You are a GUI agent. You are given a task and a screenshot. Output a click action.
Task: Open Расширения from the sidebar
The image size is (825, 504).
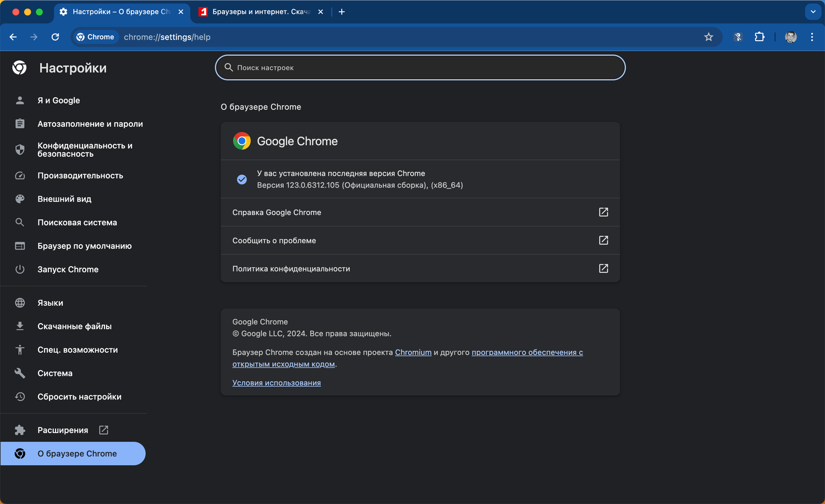click(63, 430)
